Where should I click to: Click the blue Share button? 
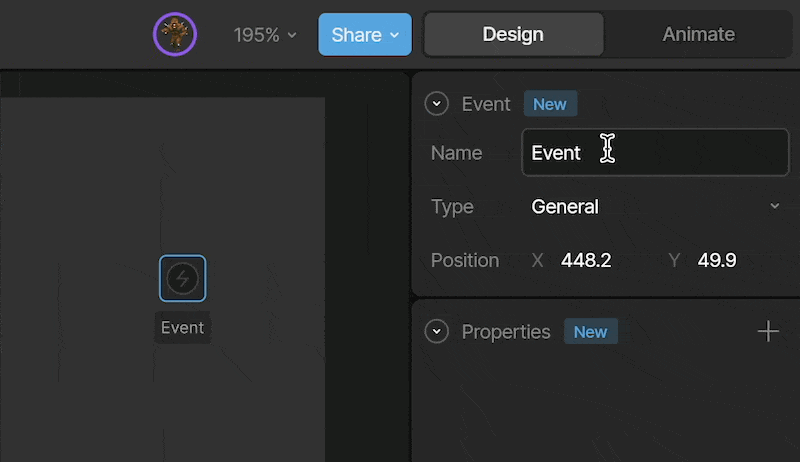[x=365, y=34]
